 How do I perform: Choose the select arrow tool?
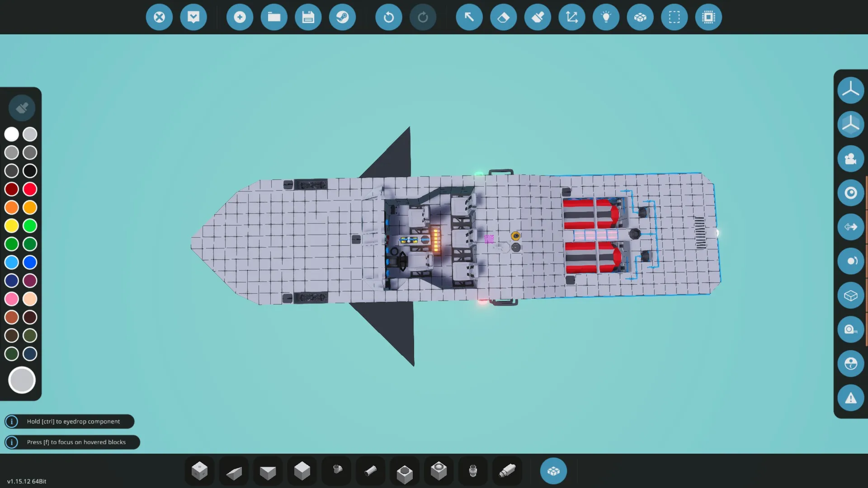pyautogui.click(x=469, y=17)
